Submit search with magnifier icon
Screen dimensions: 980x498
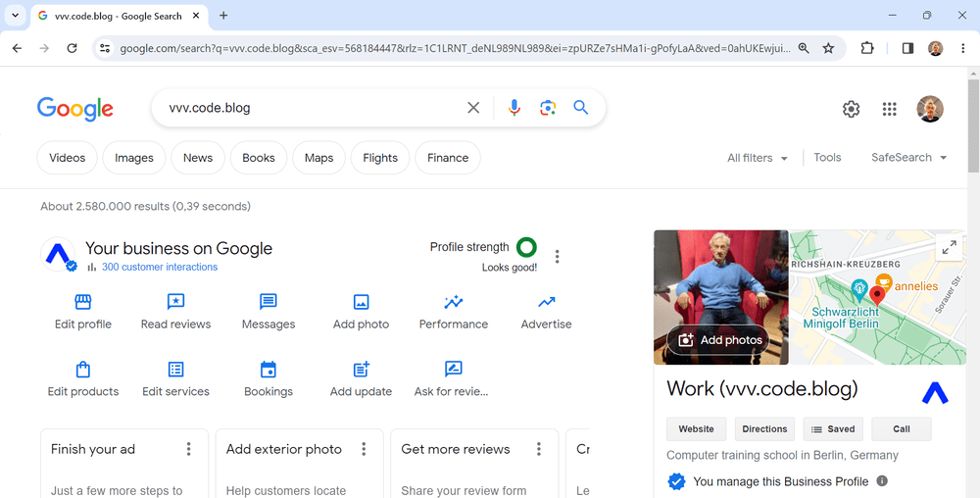(581, 108)
